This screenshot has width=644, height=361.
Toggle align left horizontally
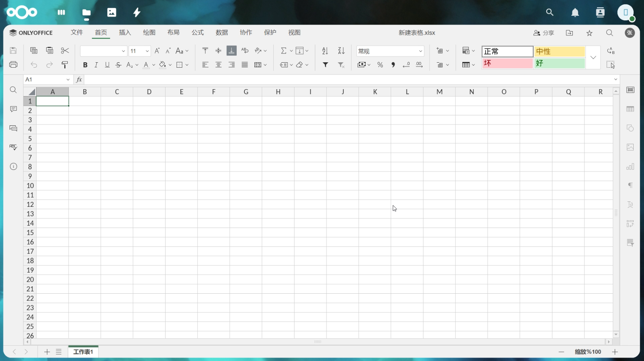(205, 65)
